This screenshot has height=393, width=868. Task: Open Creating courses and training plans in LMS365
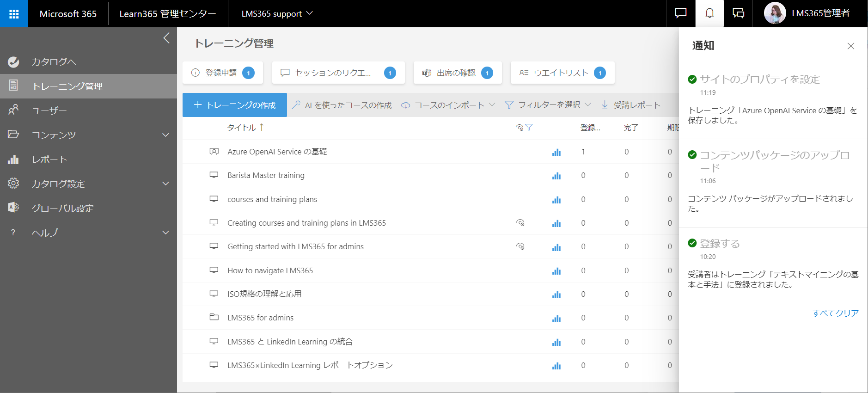click(306, 223)
